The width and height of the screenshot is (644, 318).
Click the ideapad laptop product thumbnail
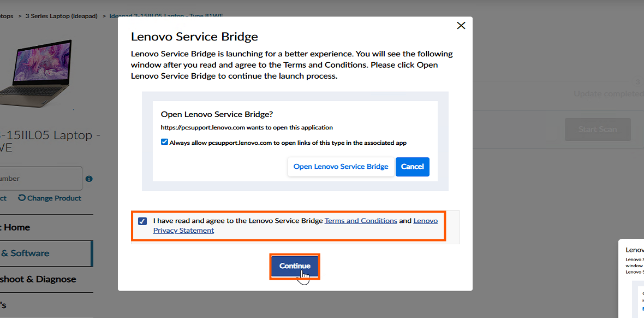pyautogui.click(x=36, y=73)
